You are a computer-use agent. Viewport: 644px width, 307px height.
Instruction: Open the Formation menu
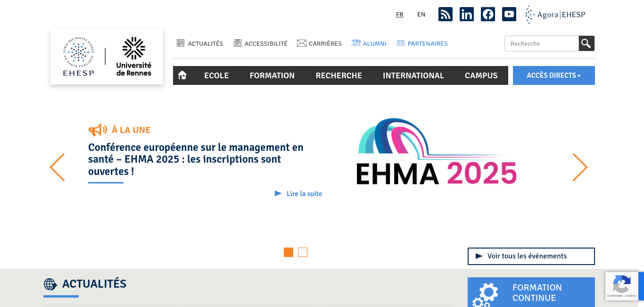click(x=272, y=75)
